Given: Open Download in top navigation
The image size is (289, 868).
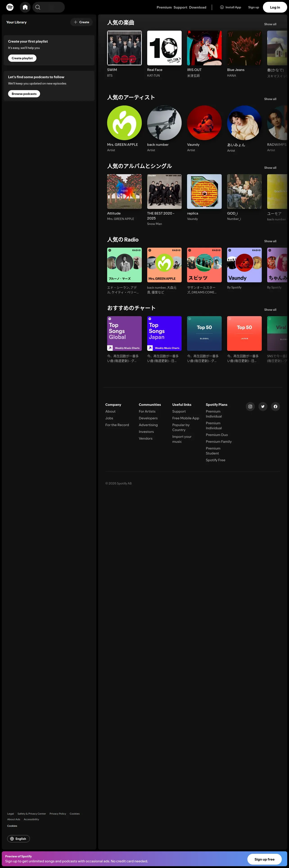Looking at the screenshot, I should coord(198,7).
